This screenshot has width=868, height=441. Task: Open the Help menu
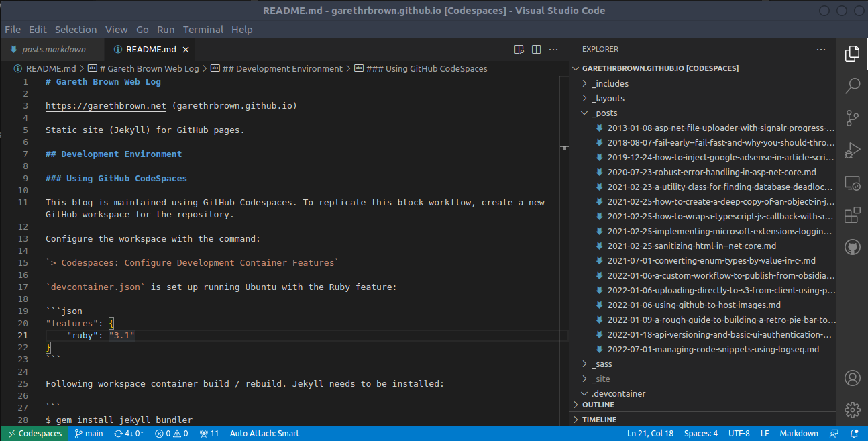(242, 30)
